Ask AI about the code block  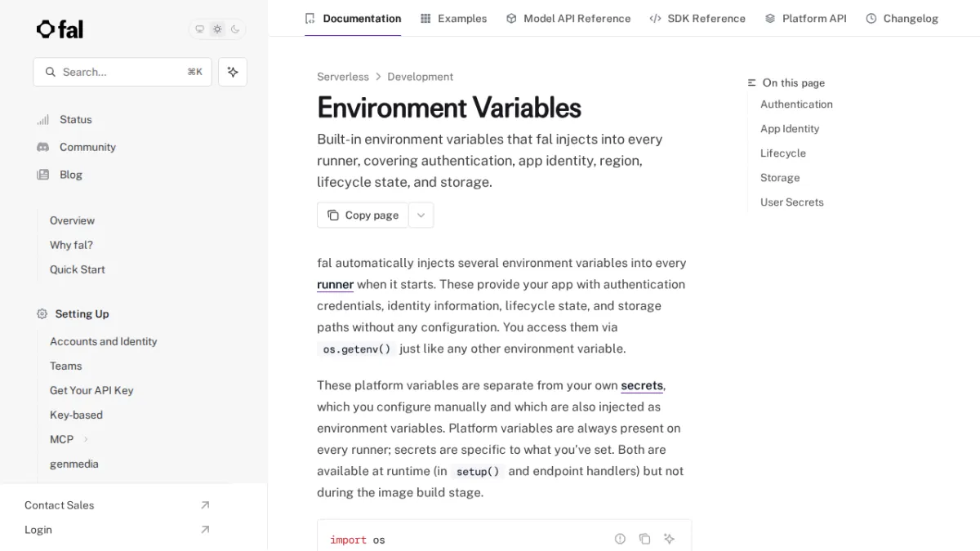click(670, 539)
